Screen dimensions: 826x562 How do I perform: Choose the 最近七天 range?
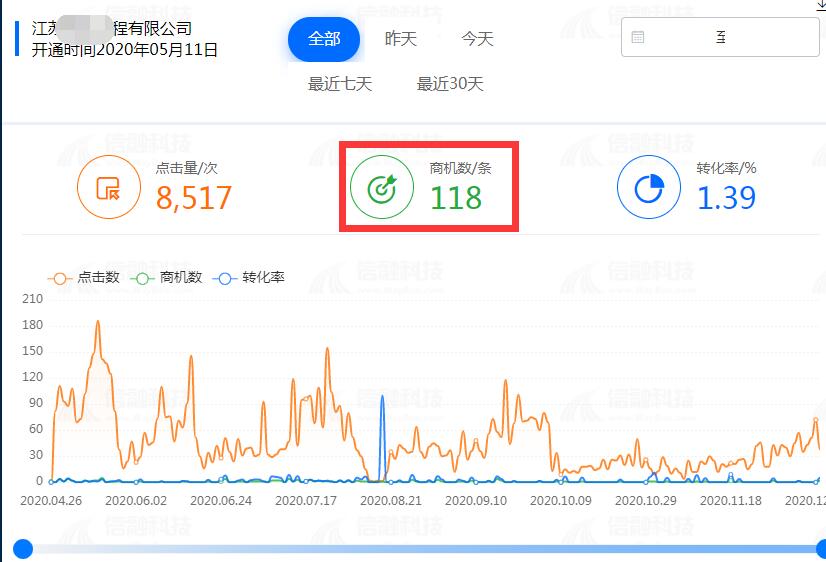340,84
